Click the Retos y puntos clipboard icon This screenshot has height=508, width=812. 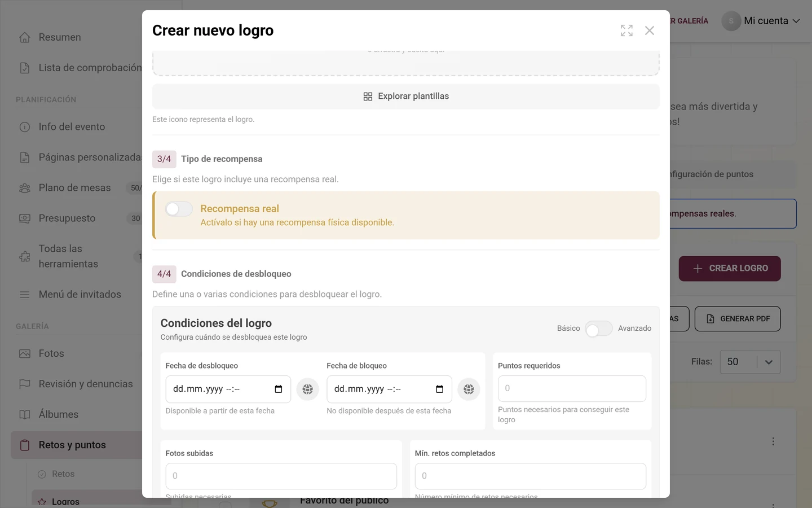pyautogui.click(x=25, y=445)
